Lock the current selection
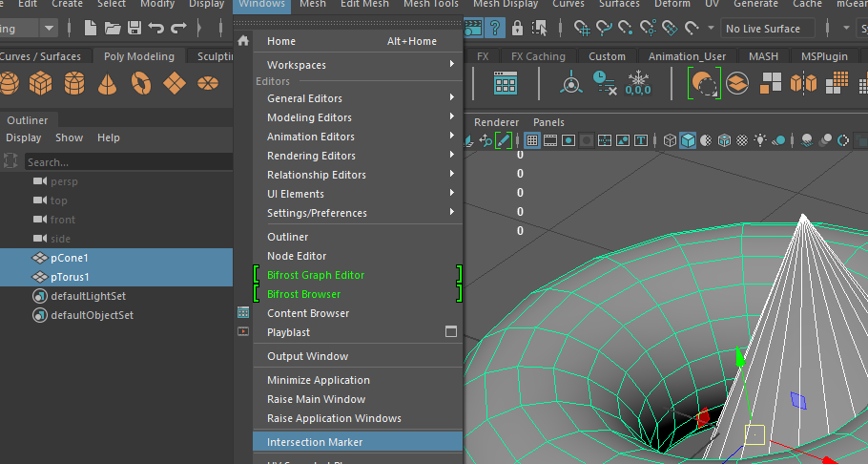Viewport: 868px width, 464px height. [x=517, y=28]
